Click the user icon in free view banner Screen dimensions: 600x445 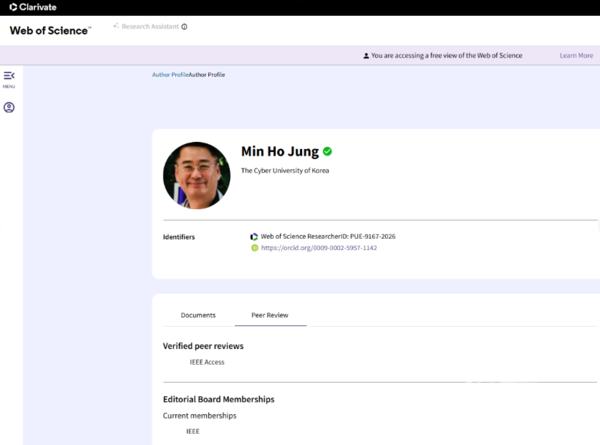pos(366,56)
